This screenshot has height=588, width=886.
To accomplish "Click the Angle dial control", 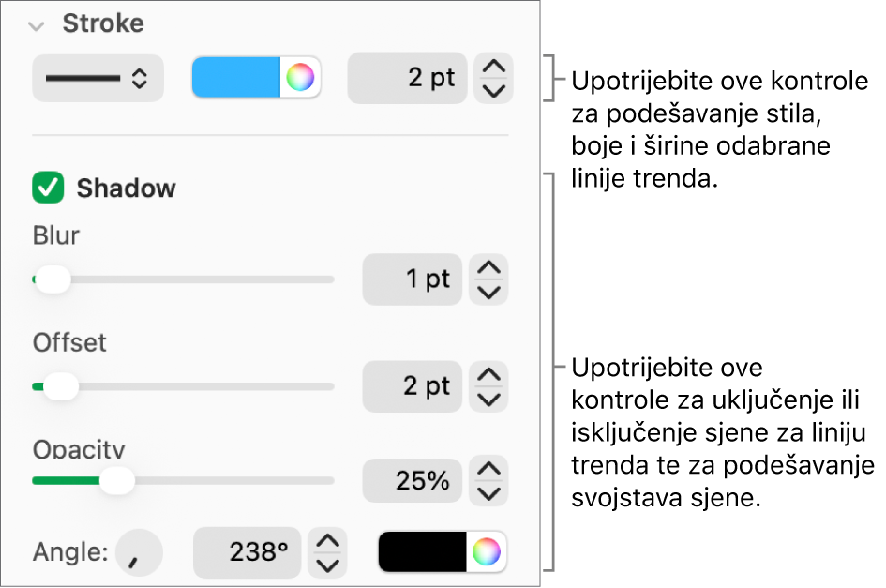I will click(x=139, y=552).
